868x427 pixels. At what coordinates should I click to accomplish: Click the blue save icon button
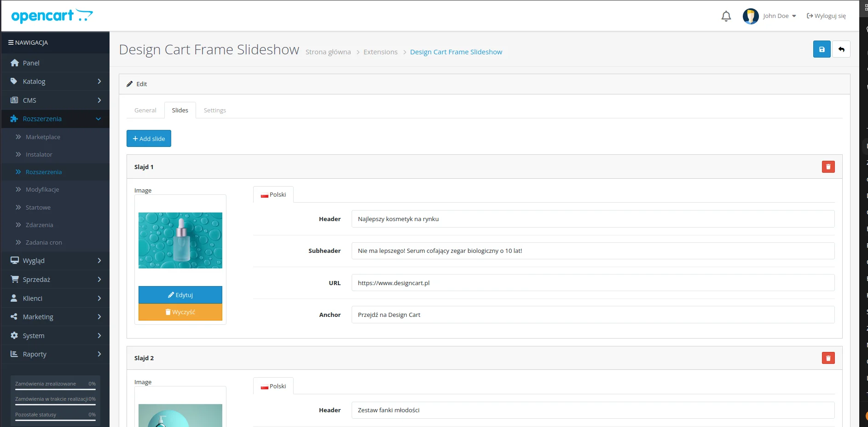click(822, 49)
